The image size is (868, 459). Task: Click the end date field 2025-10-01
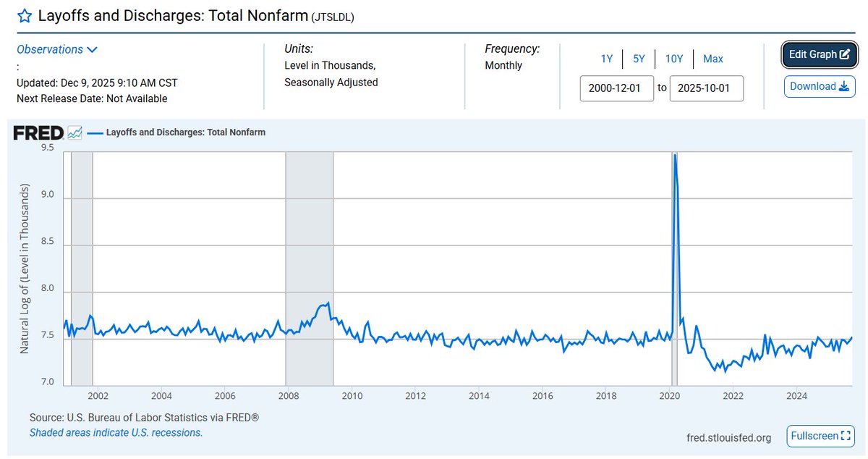coord(707,88)
